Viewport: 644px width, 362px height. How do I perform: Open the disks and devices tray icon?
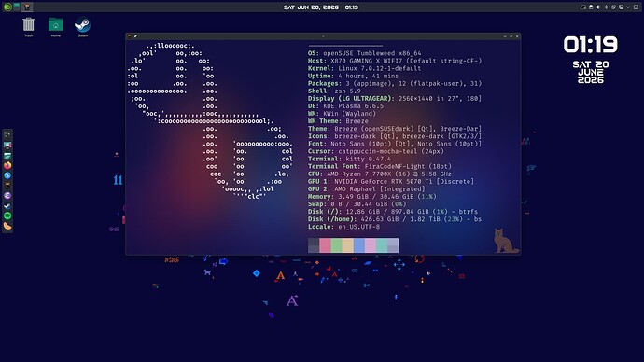(583, 7)
